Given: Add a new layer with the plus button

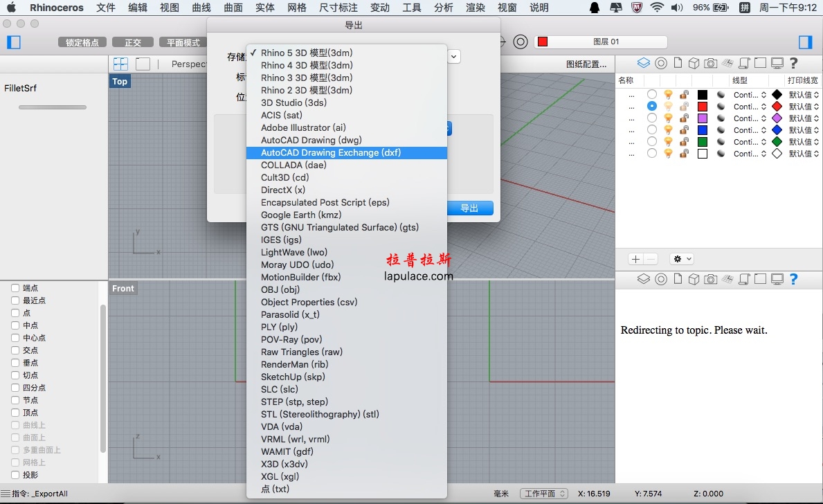Looking at the screenshot, I should [x=635, y=259].
